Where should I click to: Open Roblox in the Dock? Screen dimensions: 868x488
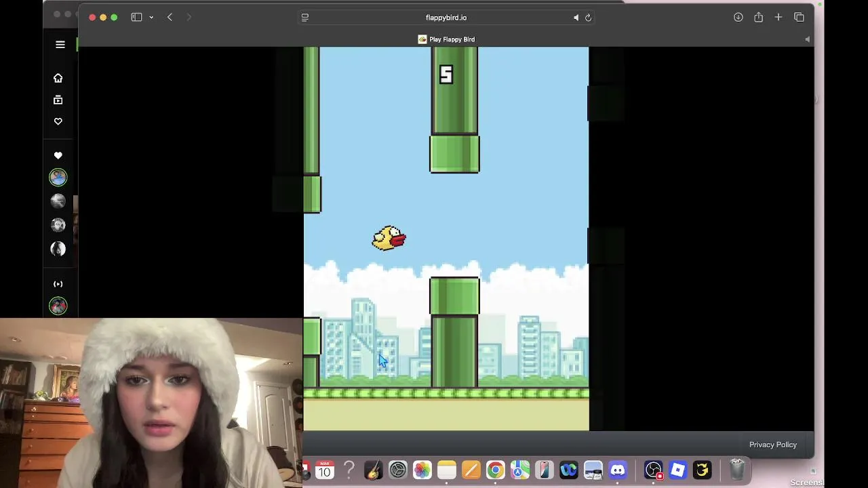click(x=677, y=470)
